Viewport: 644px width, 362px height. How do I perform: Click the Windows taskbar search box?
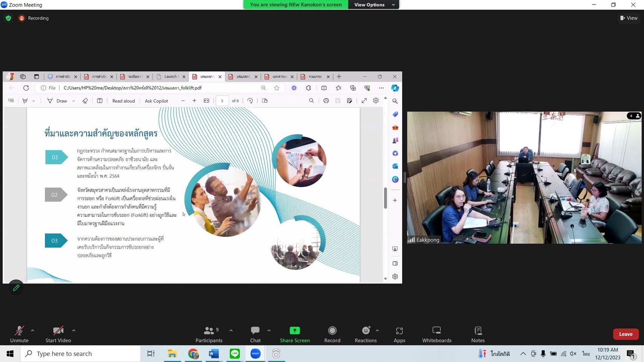(81, 354)
